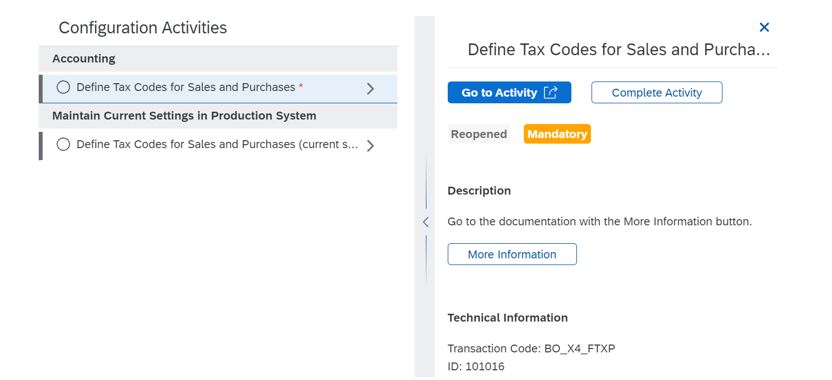The width and height of the screenshot is (832, 380).
Task: Click the external-link icon on Go to Activity
Action: [550, 92]
